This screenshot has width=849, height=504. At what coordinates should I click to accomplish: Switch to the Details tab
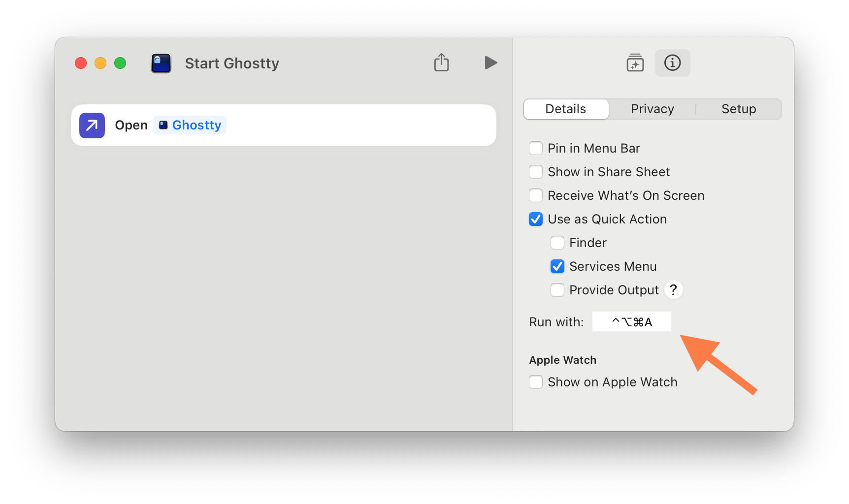tap(566, 109)
